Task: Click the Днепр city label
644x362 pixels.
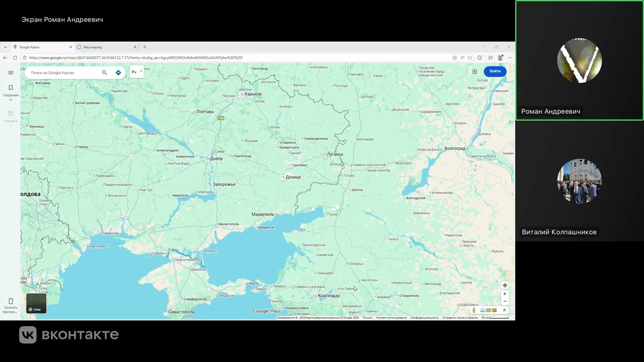Action: click(x=215, y=158)
